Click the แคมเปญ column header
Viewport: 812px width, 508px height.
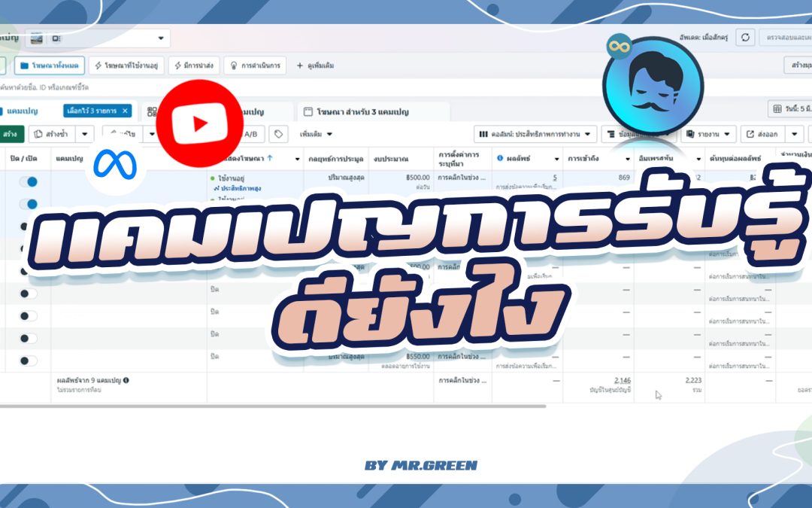click(69, 159)
